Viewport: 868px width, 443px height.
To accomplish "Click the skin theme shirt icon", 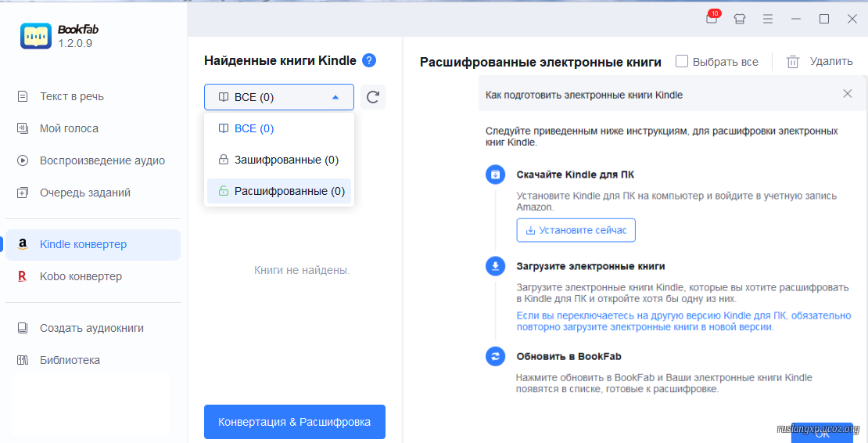I will [739, 19].
